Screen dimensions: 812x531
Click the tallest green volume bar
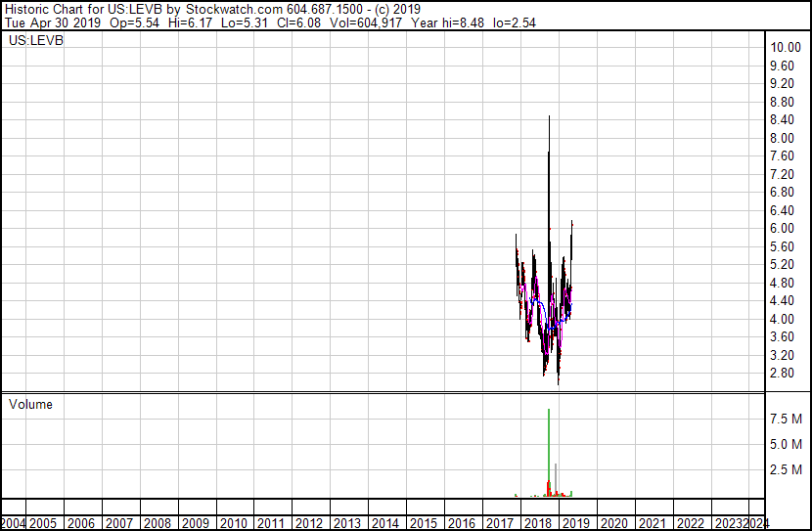tap(549, 450)
